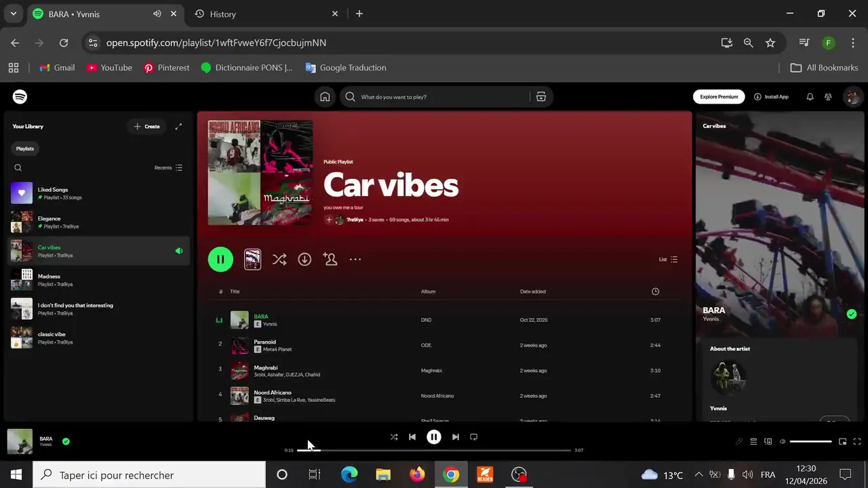Select the Playlists filter chip

25,148
